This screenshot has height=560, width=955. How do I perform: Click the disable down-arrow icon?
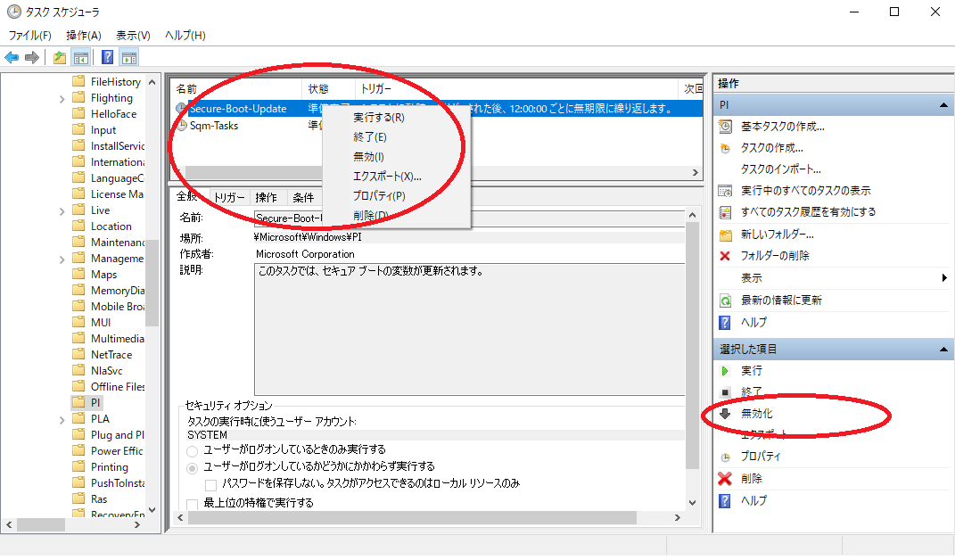[725, 414]
